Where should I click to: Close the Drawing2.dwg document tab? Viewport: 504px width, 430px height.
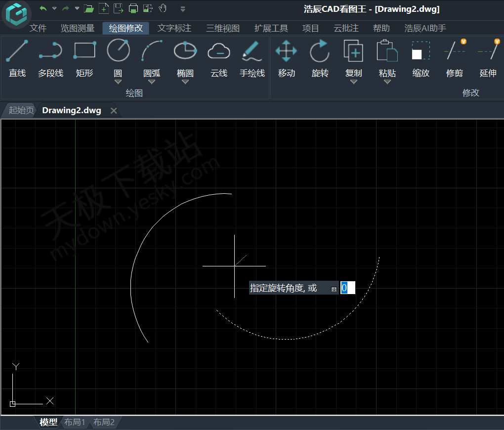click(114, 111)
